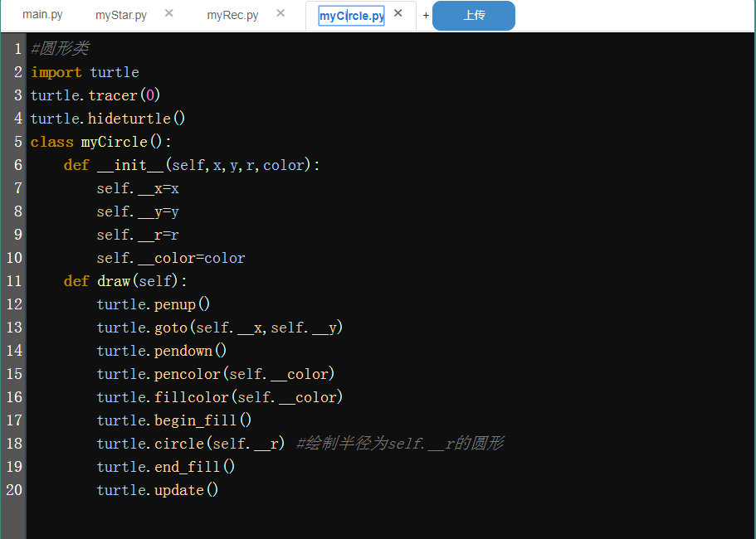Click the import turtle line
This screenshot has height=539, width=756.
click(x=85, y=72)
